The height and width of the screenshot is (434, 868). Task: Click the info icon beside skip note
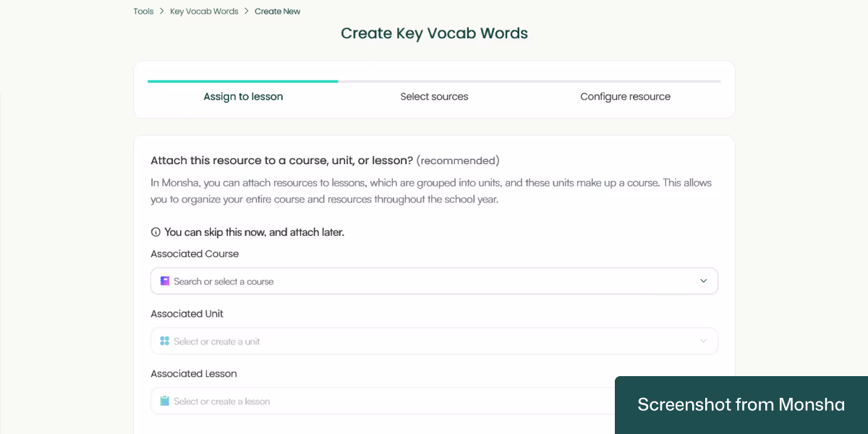[x=156, y=232]
